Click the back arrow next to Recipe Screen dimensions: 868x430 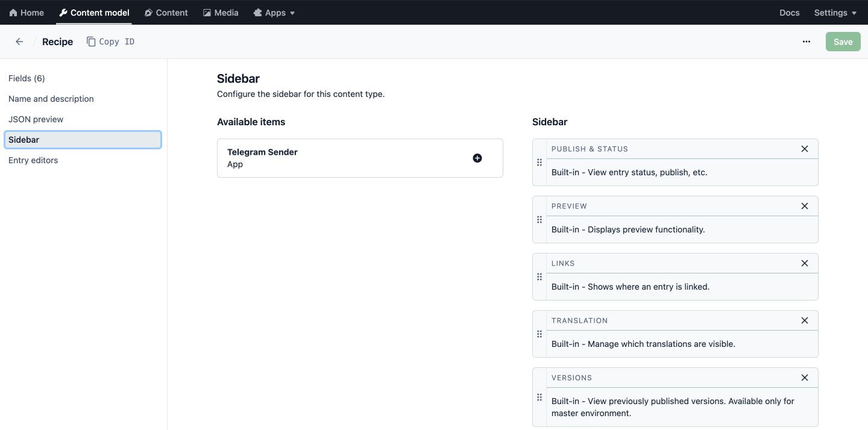[x=19, y=42]
